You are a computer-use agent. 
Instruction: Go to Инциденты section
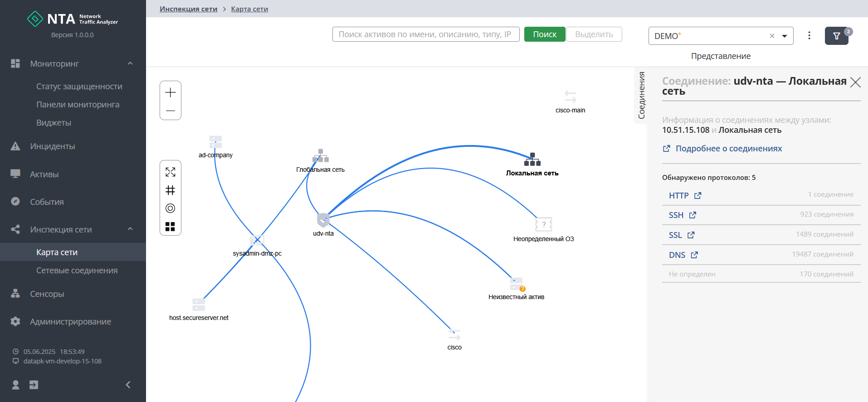point(53,146)
